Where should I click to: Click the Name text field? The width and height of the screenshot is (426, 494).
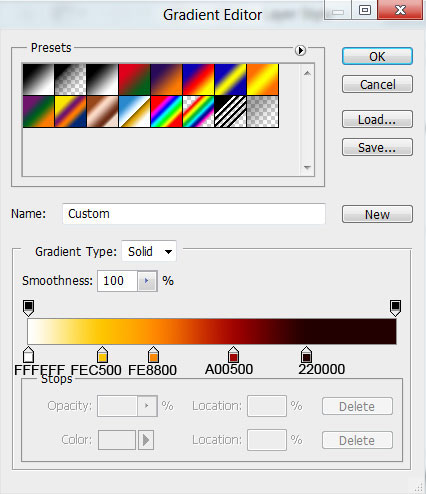[194, 214]
